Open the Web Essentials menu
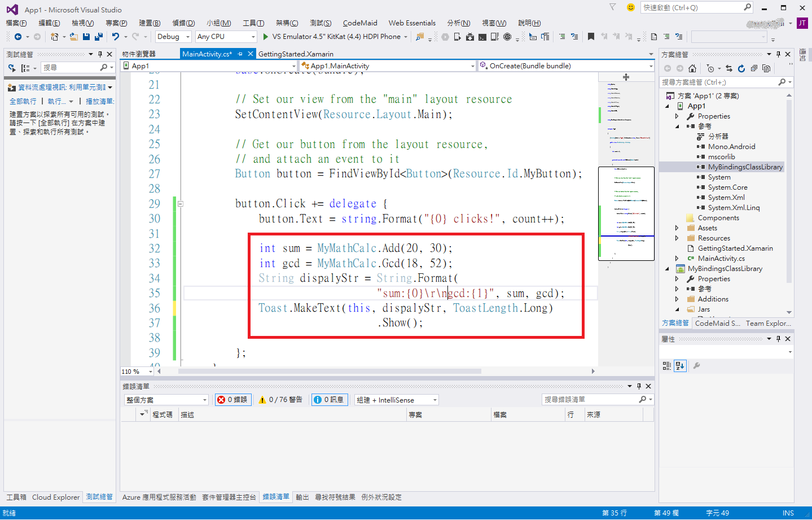This screenshot has height=520, width=812. click(x=412, y=23)
